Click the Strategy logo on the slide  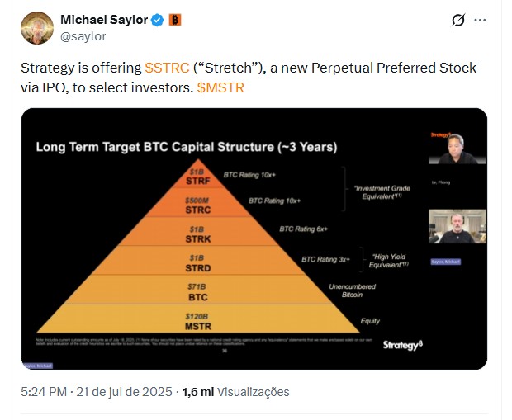pos(403,345)
